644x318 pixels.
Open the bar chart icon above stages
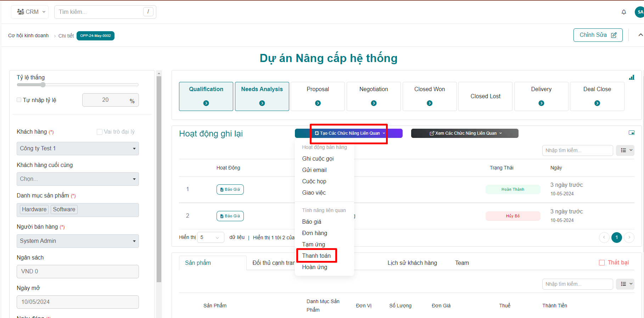click(x=632, y=77)
